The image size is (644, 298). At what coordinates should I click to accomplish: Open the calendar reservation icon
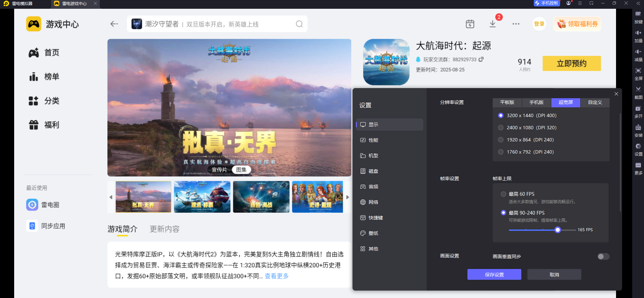click(x=470, y=24)
